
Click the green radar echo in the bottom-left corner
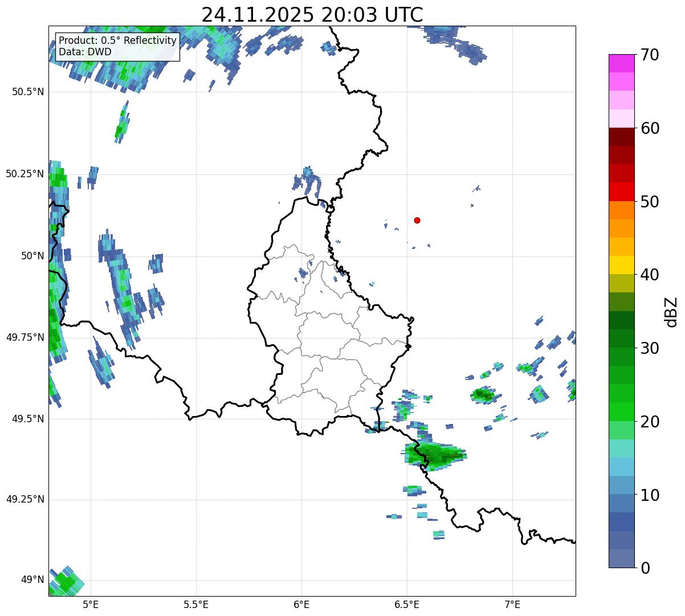point(67,582)
